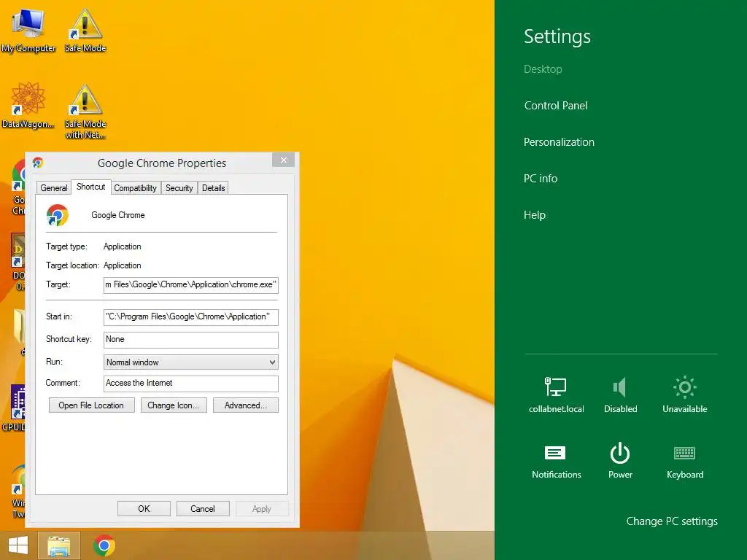Click the 'Desktop' subtitle under Settings
The height and width of the screenshot is (560, 747).
[543, 69]
